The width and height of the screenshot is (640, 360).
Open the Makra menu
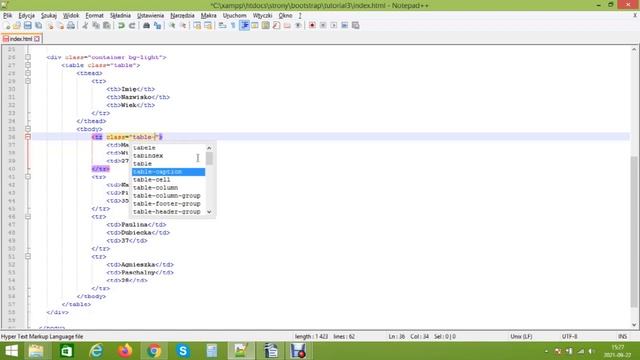point(209,16)
